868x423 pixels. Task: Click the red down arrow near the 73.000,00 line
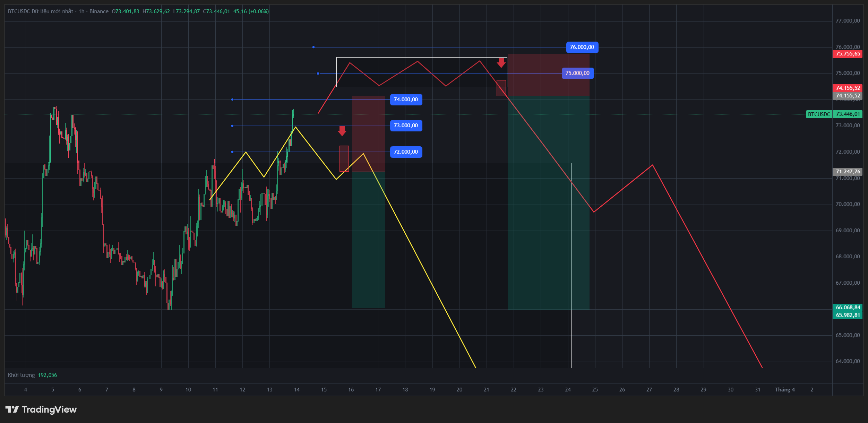click(342, 131)
